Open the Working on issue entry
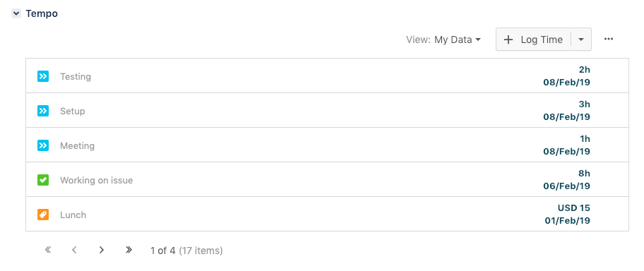644x271 pixels. (327, 179)
